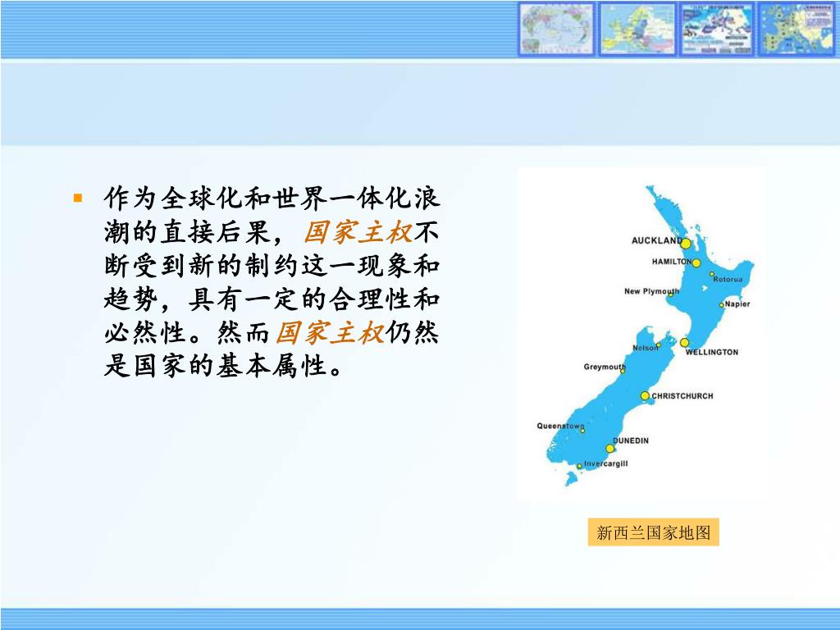Click the orange 国家主权 before 不
This screenshot has height=630, width=840.
pos(358,232)
